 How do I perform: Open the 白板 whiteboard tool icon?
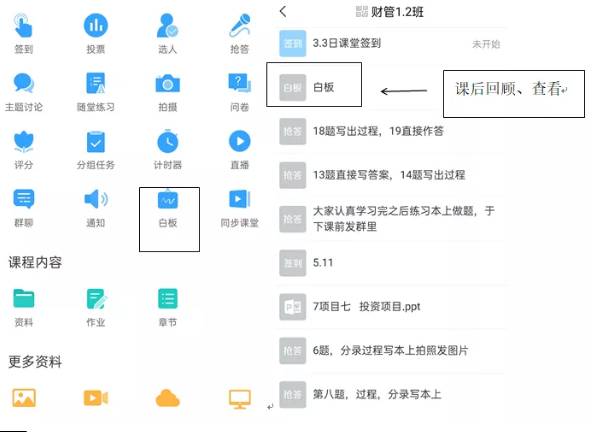[168, 200]
